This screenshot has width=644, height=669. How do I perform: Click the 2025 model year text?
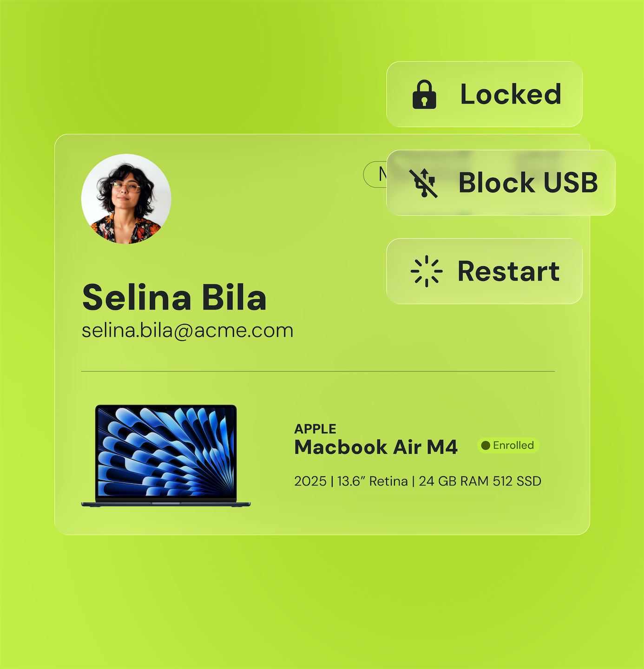(310, 481)
